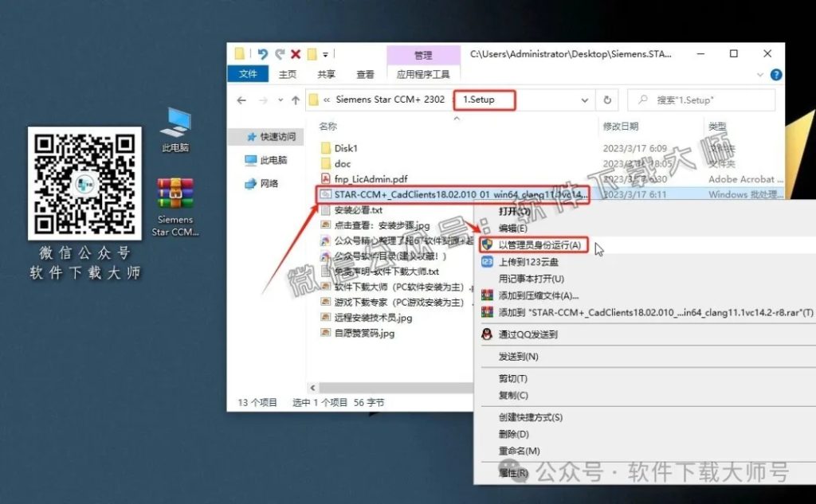The height and width of the screenshot is (504, 816).
Task: Click the Redo arrow on the Quick Access toolbar
Action: (280, 54)
